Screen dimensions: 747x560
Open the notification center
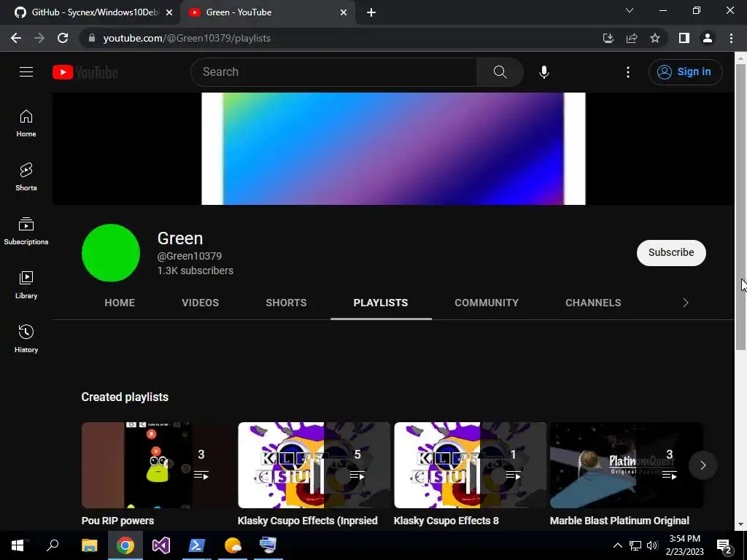tap(724, 545)
